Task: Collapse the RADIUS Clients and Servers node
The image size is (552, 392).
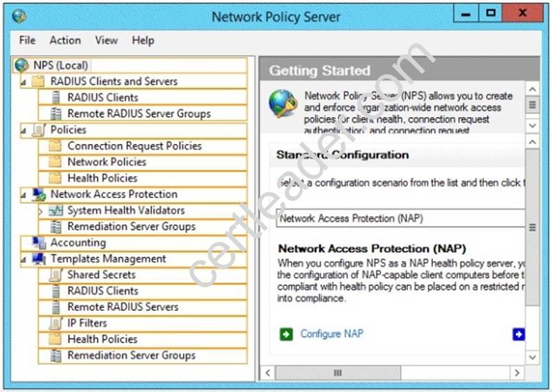Action: coord(23,82)
